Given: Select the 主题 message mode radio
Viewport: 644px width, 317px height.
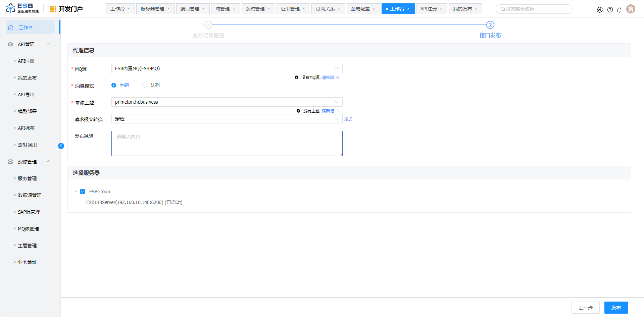Looking at the screenshot, I should [114, 85].
